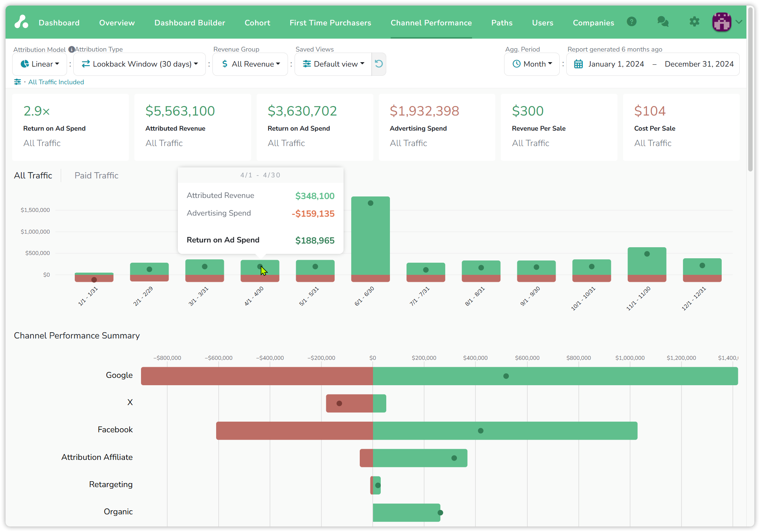Click the 9/1 - 9/30 monthly bar

[536, 271]
